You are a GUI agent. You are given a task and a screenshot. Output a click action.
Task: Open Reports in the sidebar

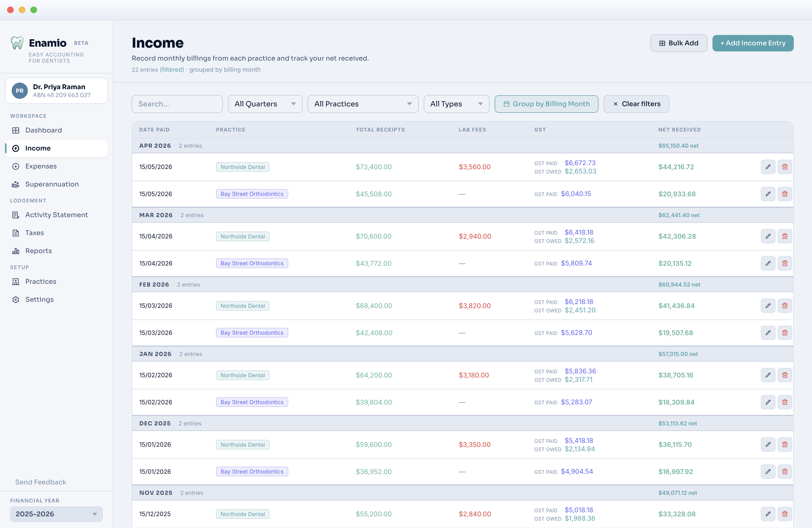click(x=56, y=251)
